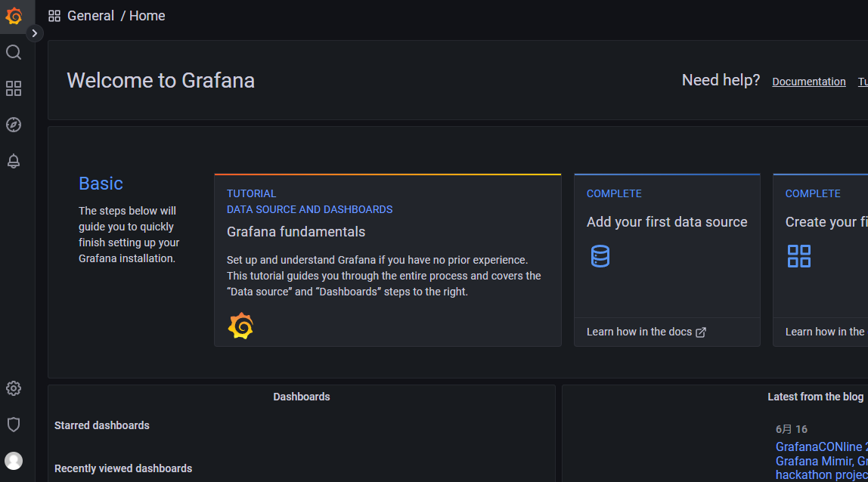Viewport: 868px width, 482px height.
Task: Open the Search dashboards magnifier icon
Action: click(x=14, y=53)
